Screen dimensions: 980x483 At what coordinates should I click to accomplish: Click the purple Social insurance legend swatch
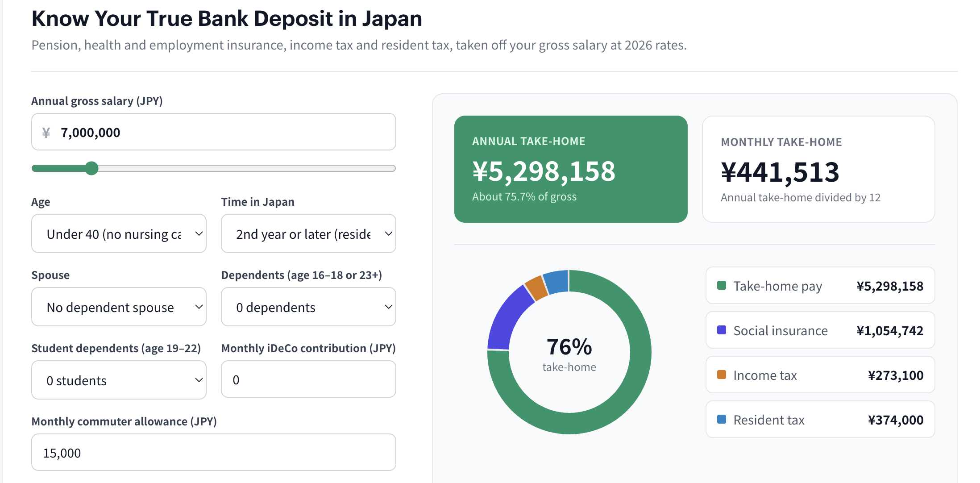pos(722,330)
